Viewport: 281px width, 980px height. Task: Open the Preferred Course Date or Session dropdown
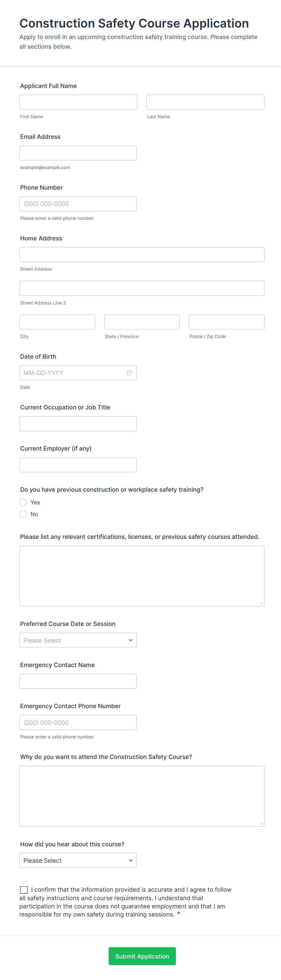coord(78,640)
